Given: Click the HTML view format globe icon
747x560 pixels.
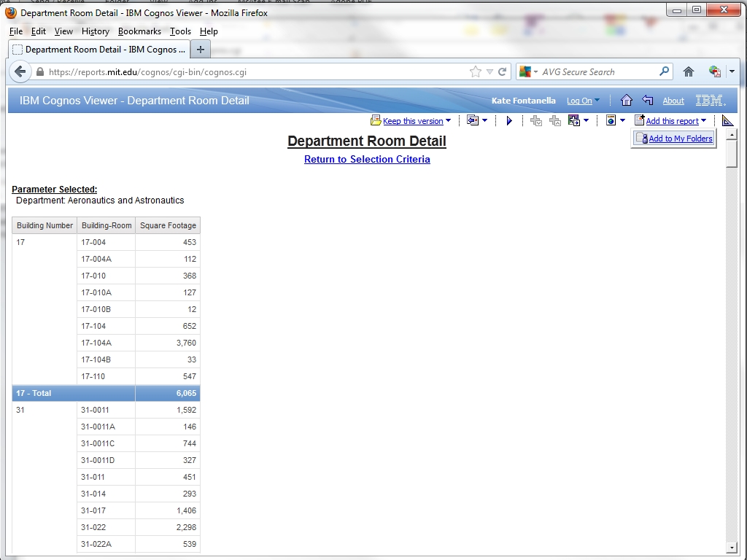Looking at the screenshot, I should point(611,120).
